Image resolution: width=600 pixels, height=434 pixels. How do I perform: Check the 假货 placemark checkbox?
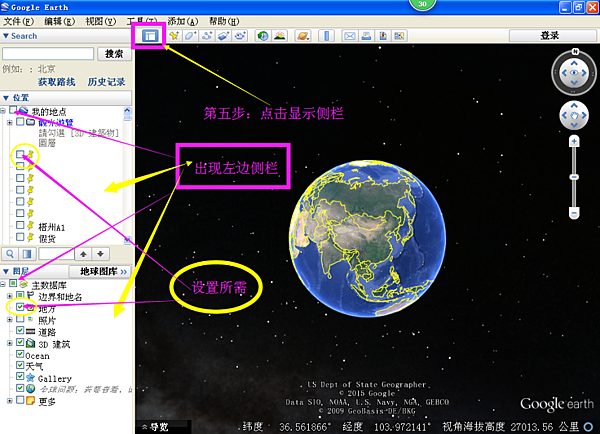(x=20, y=237)
